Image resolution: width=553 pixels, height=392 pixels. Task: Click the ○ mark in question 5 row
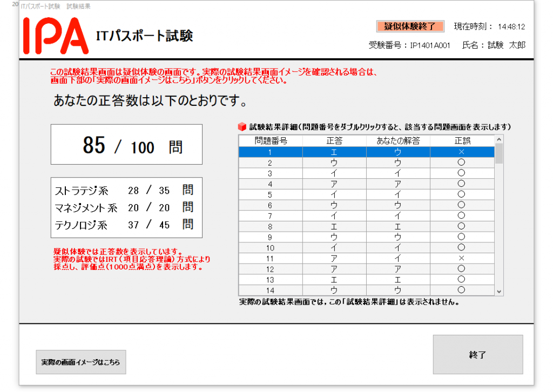click(x=461, y=194)
